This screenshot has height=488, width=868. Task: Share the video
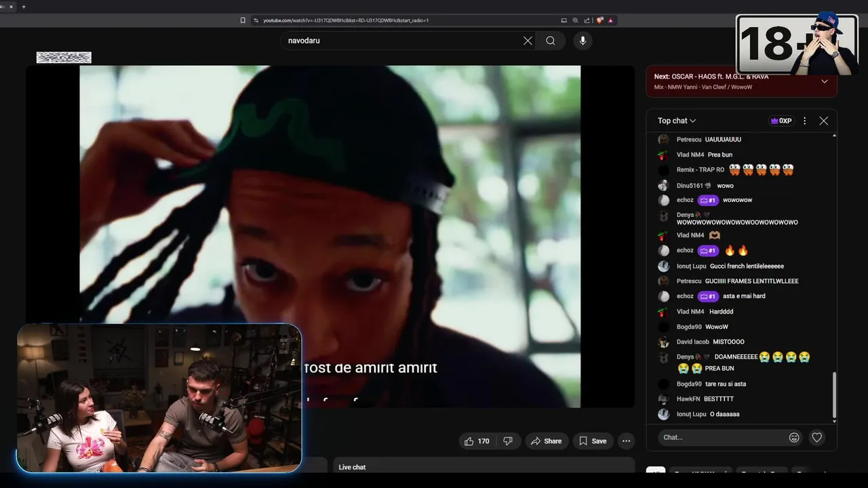pyautogui.click(x=547, y=441)
